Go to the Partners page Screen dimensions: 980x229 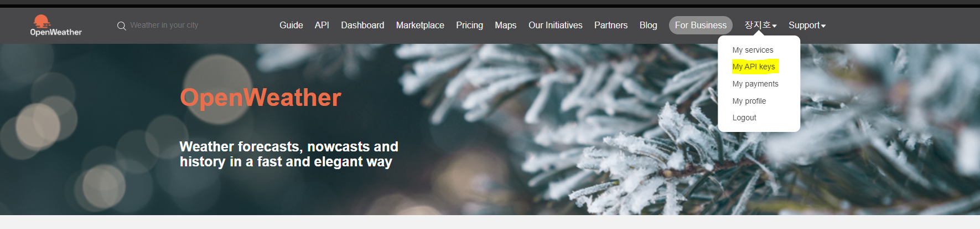tap(611, 26)
